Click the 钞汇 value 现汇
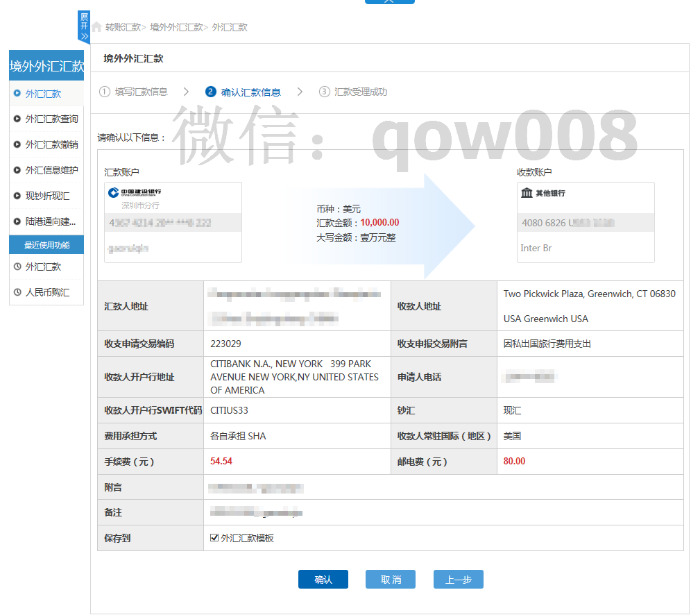Image resolution: width=700 pixels, height=615 pixels. pyautogui.click(x=511, y=410)
